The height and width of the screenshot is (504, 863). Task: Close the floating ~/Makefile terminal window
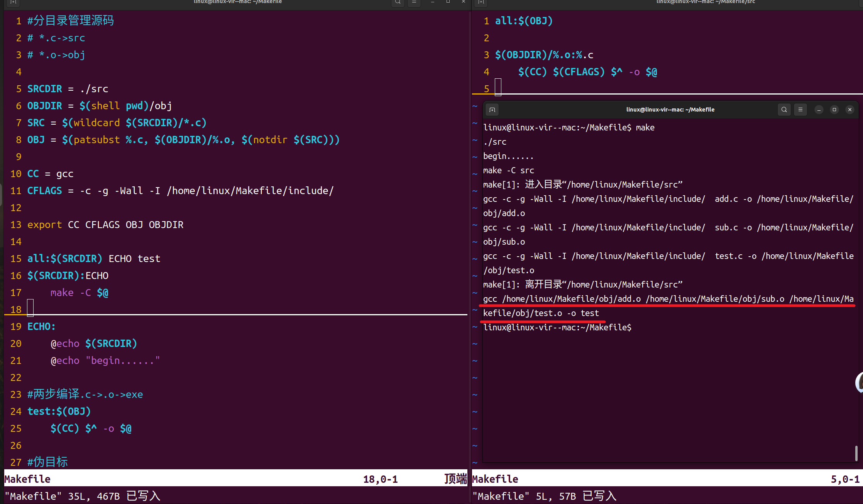[x=849, y=110]
